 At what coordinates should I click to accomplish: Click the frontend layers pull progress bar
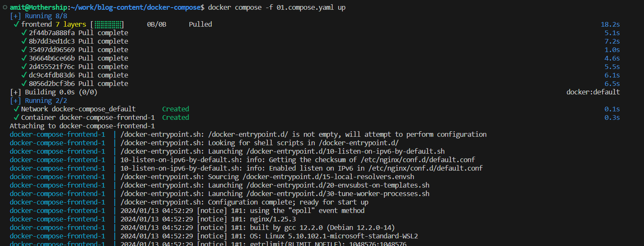pos(107,24)
